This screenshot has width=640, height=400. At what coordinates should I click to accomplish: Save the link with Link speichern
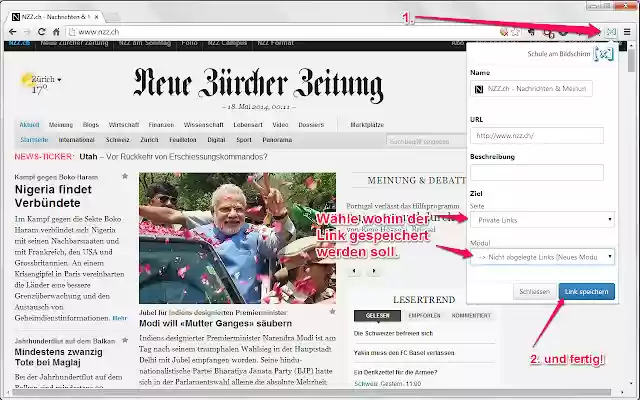(587, 291)
